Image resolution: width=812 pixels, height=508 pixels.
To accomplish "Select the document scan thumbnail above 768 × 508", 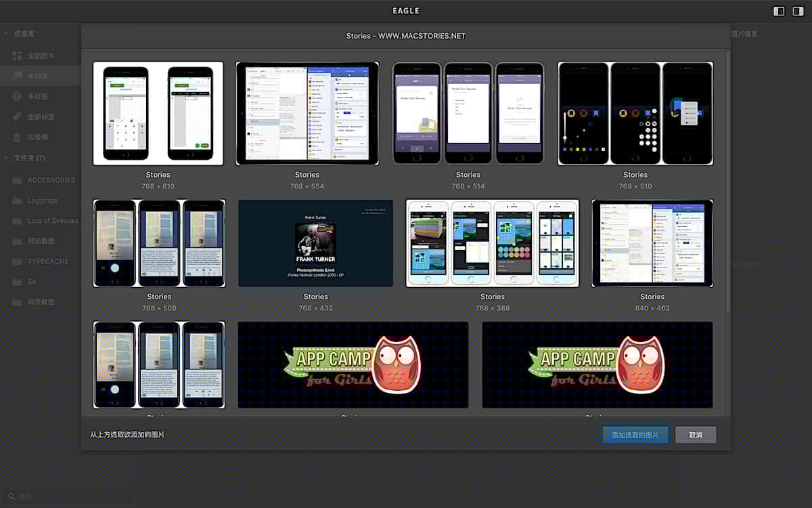I will pyautogui.click(x=159, y=243).
